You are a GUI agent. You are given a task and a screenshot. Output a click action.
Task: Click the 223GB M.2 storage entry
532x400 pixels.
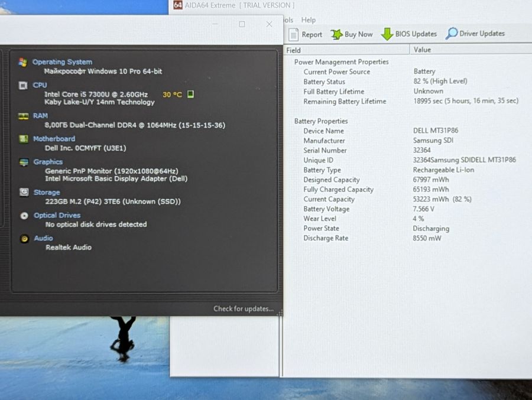113,201
